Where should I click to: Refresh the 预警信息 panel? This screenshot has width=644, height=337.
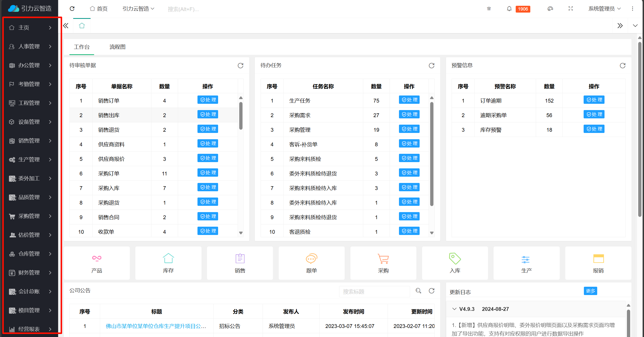(x=622, y=66)
